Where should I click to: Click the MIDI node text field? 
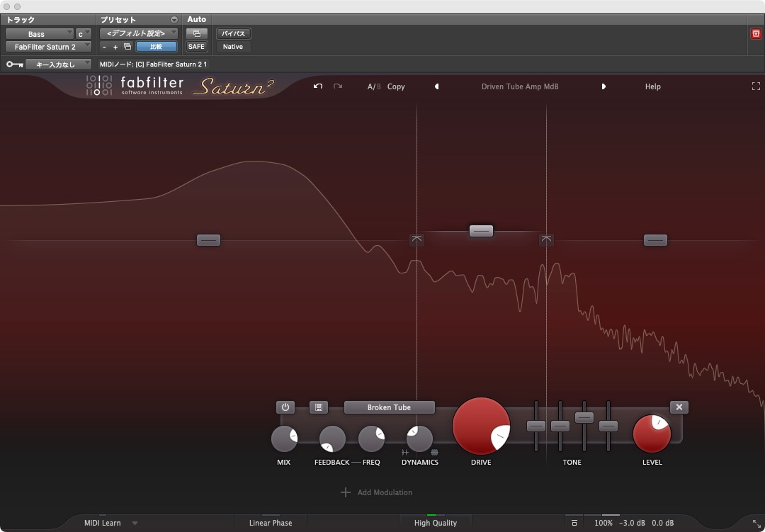coord(153,64)
